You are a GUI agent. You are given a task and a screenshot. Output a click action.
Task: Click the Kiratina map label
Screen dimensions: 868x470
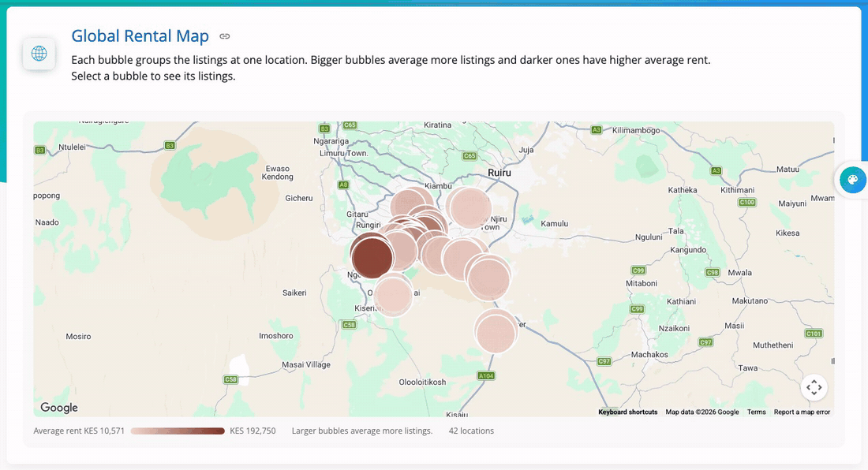tap(437, 125)
